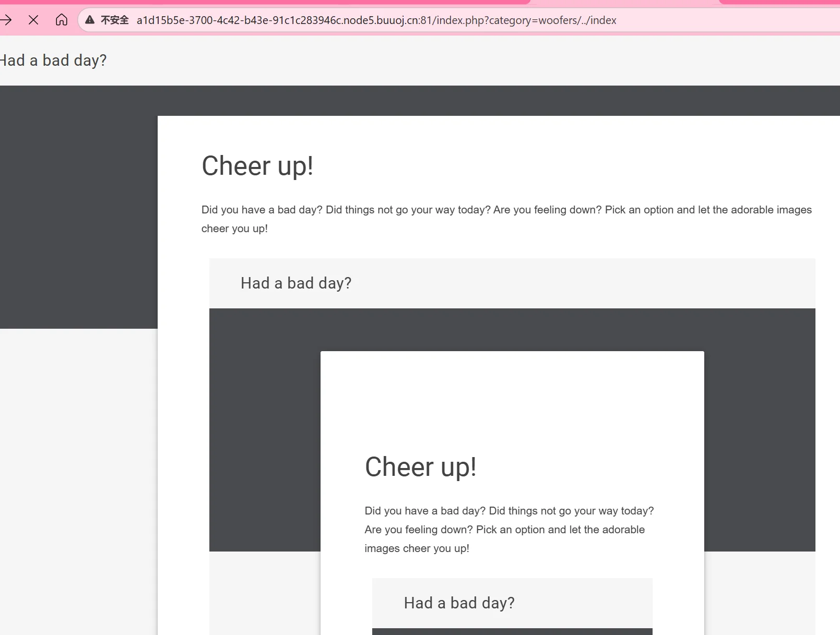Click the not-secure warning triangle icon
840x635 pixels.
click(90, 20)
